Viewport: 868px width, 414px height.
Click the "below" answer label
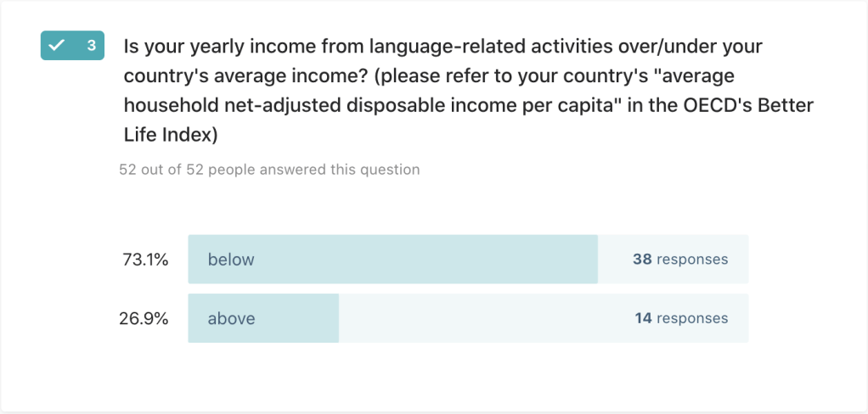point(231,260)
